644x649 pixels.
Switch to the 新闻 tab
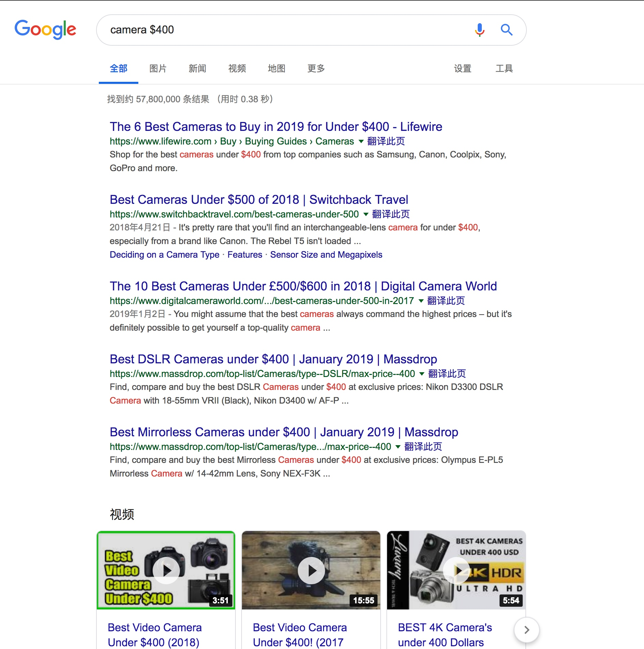point(198,69)
